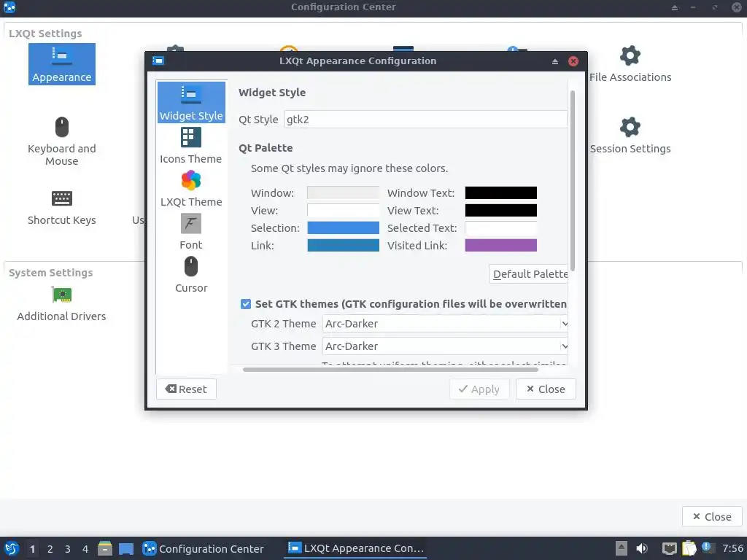Open Shortcut Keys settings
Screen dimensions: 747x560
(61, 208)
